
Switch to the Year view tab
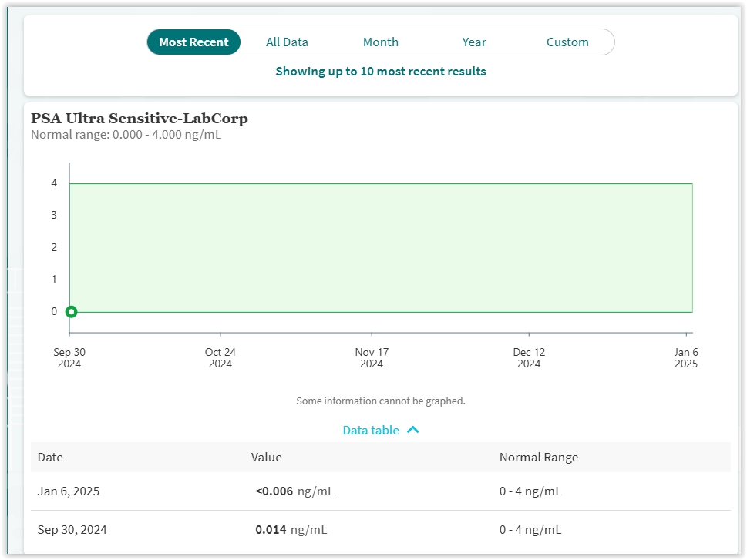pyautogui.click(x=473, y=42)
